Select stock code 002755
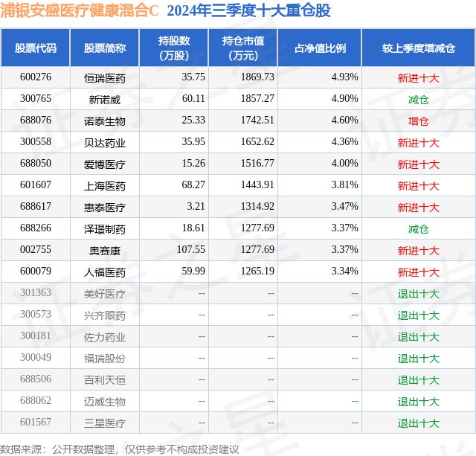This screenshot has height=456, width=476. tap(36, 249)
